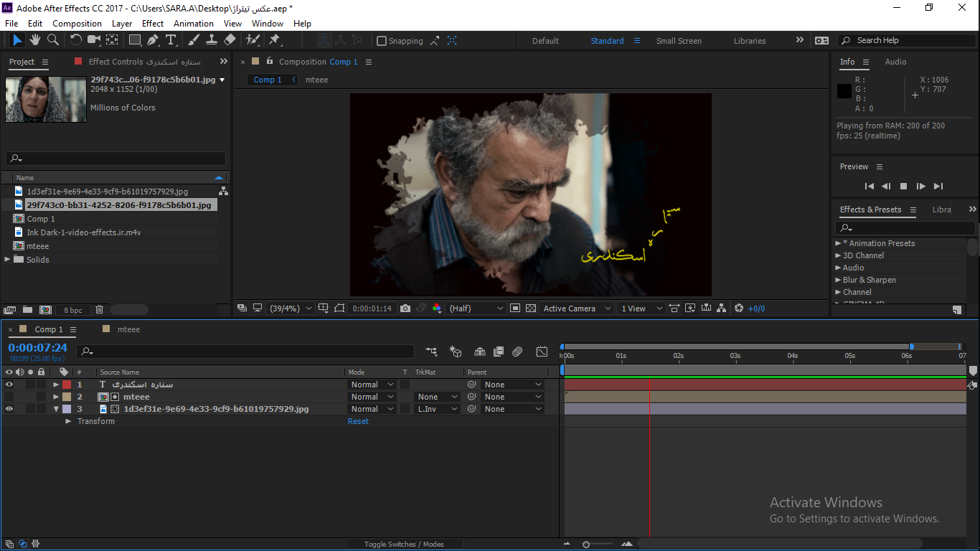
Task: Open the magnification ratio (39.4%) dropdown
Action: coord(291,309)
